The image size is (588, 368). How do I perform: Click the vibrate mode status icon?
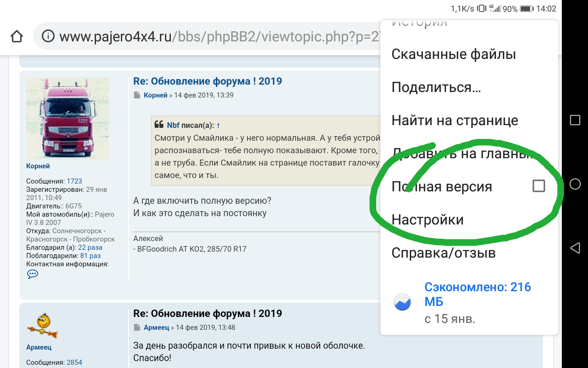[481, 9]
